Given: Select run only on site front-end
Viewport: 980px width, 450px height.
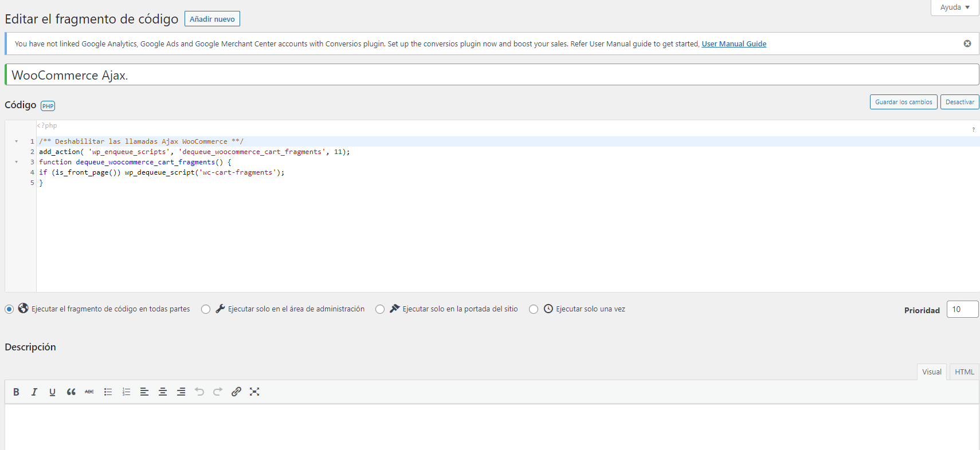Looking at the screenshot, I should coord(380,309).
